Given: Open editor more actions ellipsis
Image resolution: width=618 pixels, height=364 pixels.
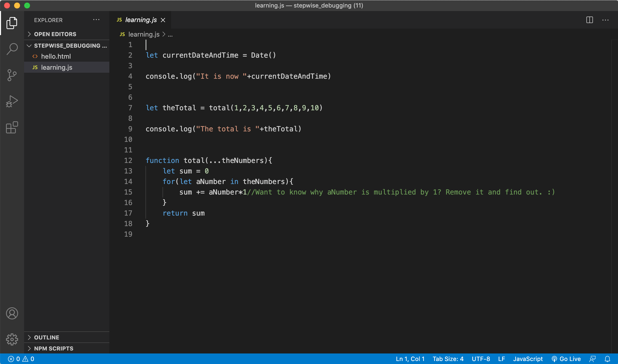Looking at the screenshot, I should (x=605, y=20).
